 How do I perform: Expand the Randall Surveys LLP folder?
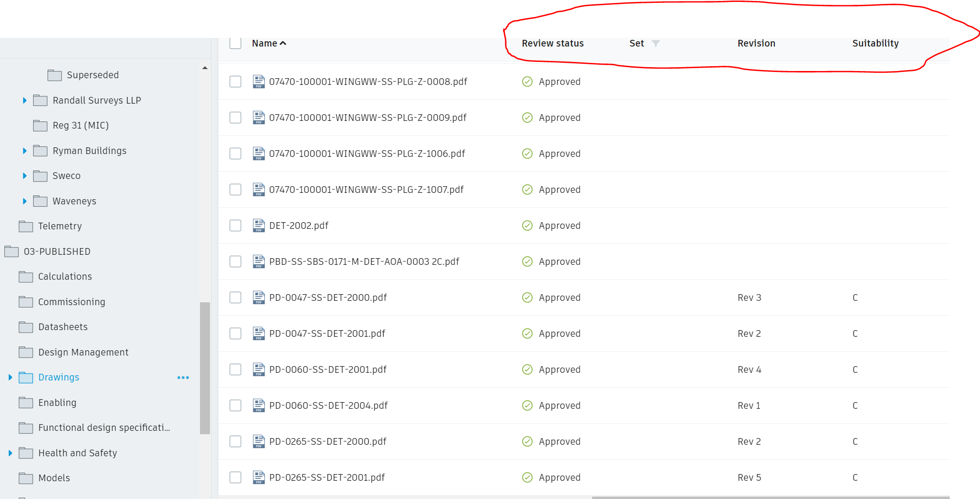tap(24, 100)
